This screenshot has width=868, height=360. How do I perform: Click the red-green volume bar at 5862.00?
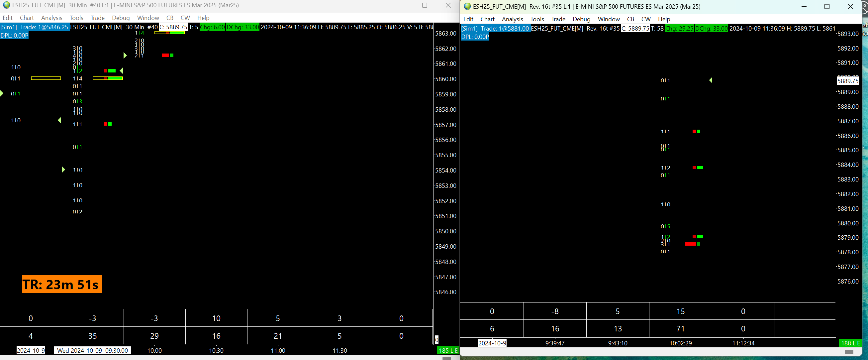167,55
